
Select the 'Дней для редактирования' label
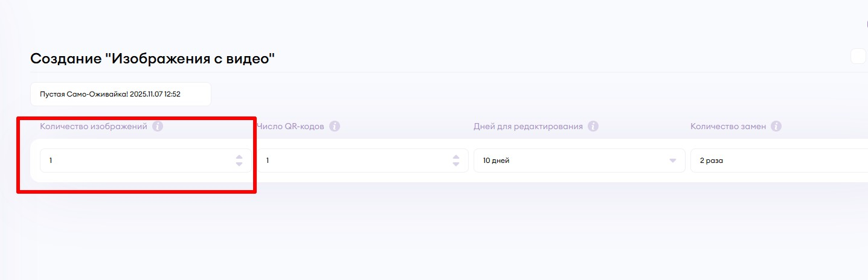528,127
